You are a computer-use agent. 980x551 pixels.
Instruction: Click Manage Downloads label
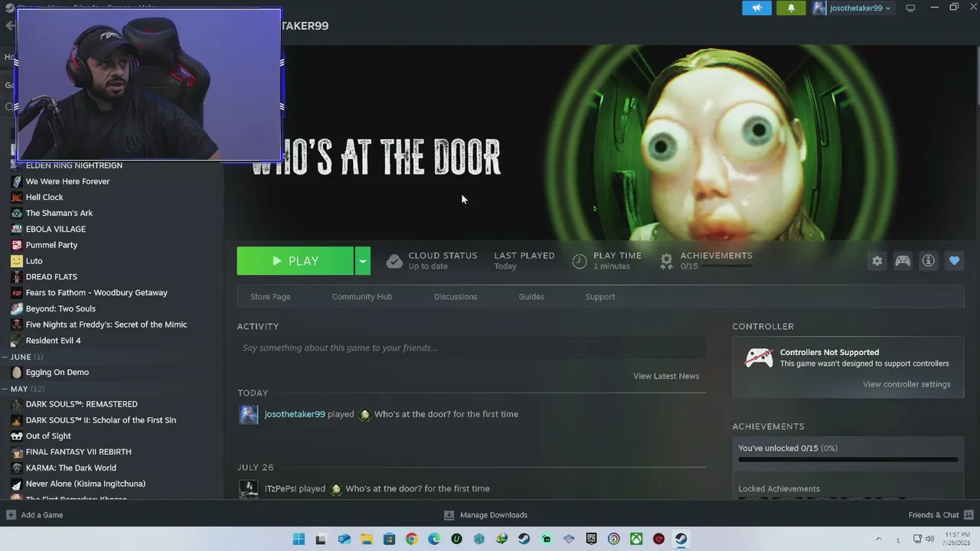494,515
